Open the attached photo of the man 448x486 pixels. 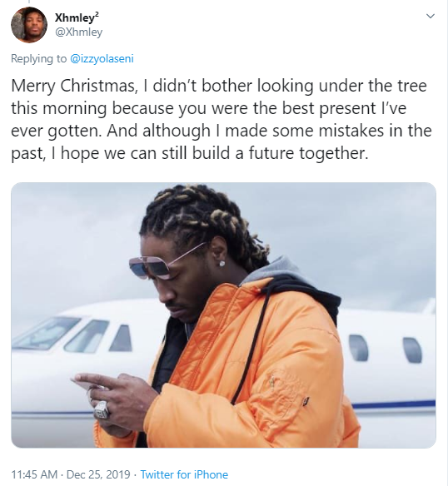tap(223, 315)
